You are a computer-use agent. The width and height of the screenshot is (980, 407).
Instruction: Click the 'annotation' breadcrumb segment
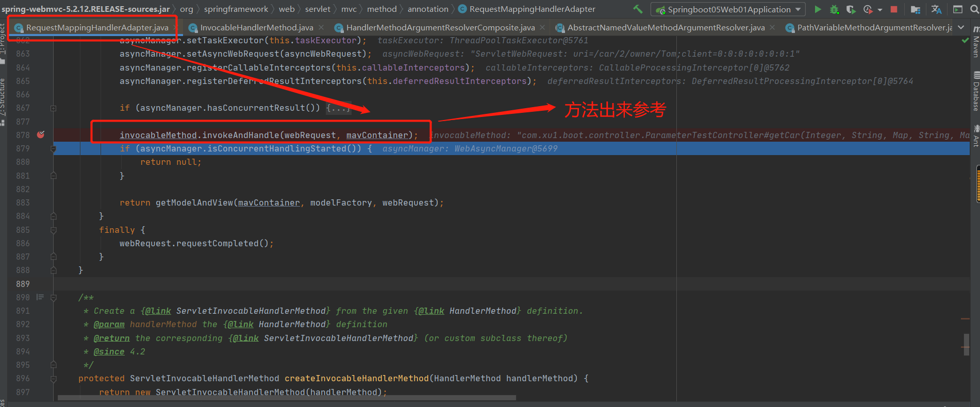click(x=428, y=9)
